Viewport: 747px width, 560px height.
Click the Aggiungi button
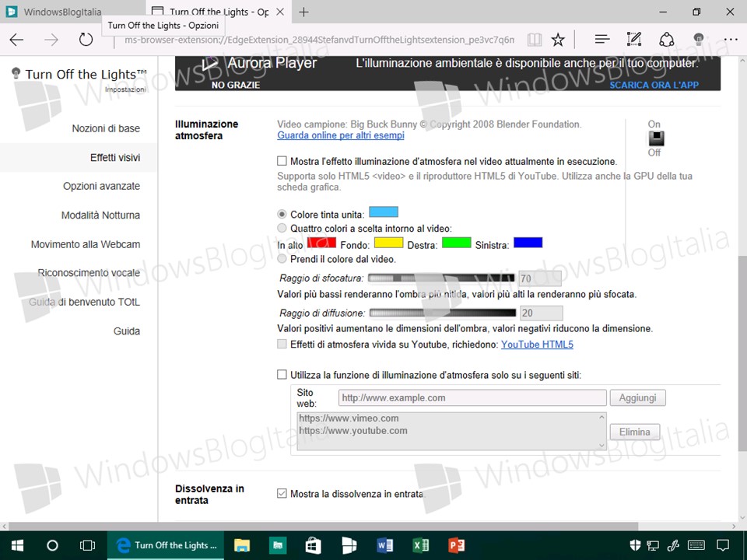[x=637, y=397]
